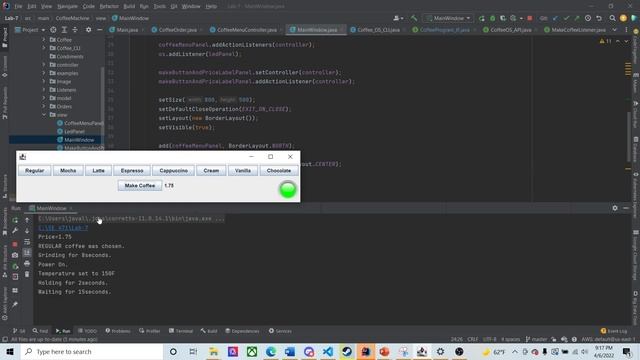Open Steam from the taskbar
This screenshot has height=360, width=640.
[x=347, y=351]
